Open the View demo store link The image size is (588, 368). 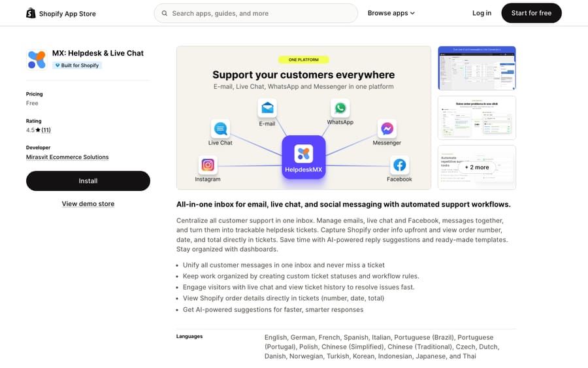(x=88, y=204)
